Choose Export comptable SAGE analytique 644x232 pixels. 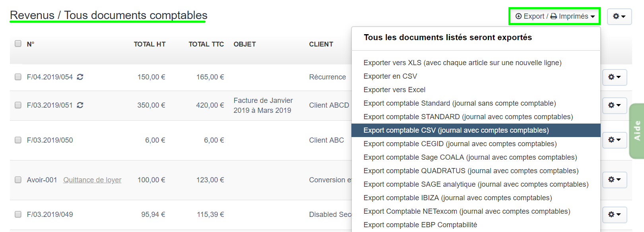coord(476,184)
